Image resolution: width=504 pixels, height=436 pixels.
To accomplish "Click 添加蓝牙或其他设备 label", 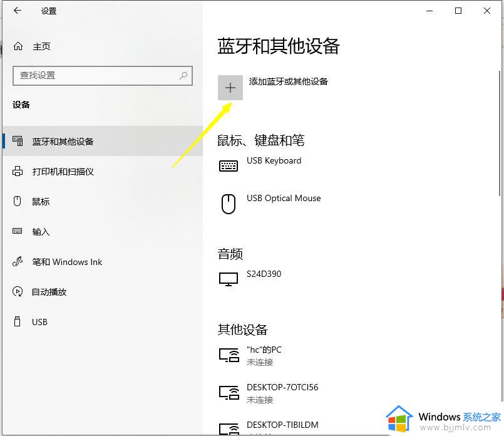I will tap(289, 81).
